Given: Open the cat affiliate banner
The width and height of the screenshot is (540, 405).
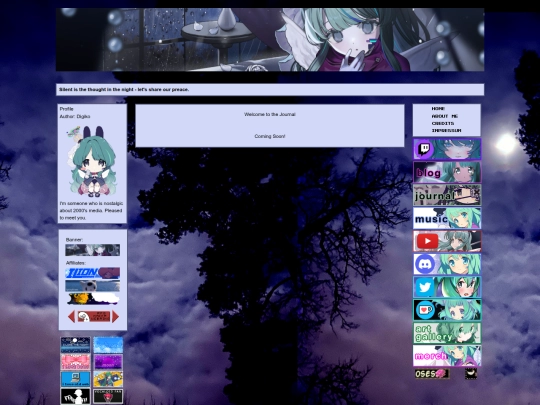Looking at the screenshot, I should pos(93,286).
